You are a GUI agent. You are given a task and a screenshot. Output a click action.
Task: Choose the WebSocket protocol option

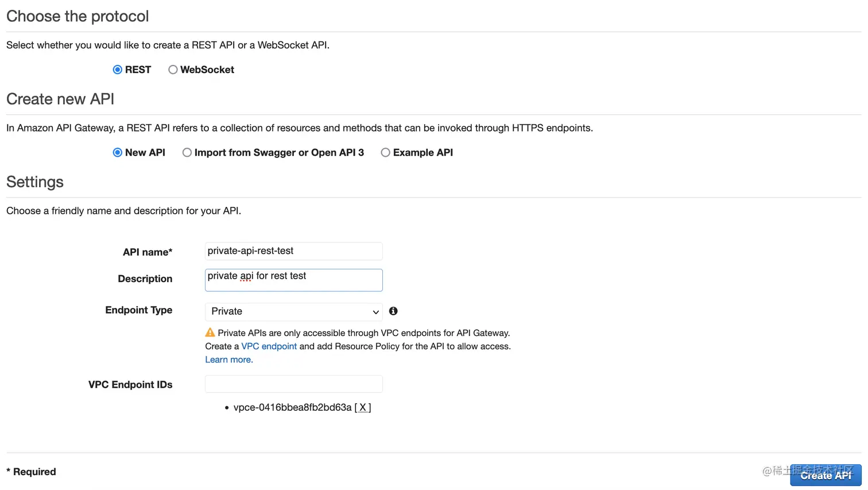point(173,70)
